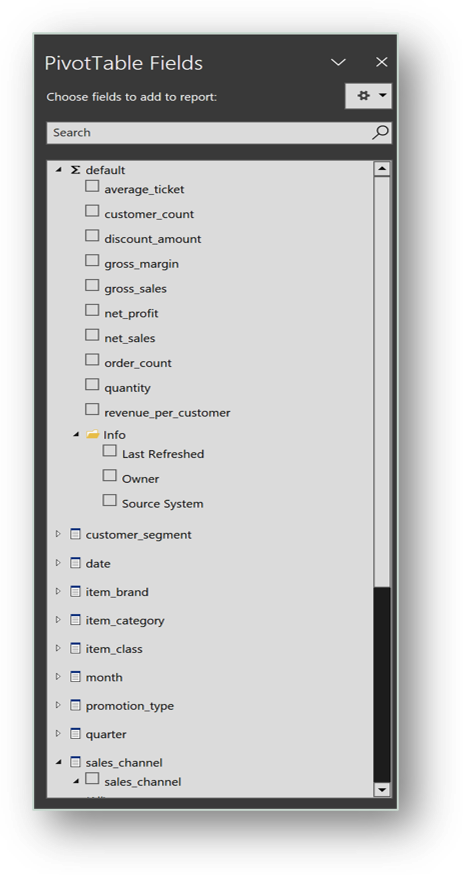Check the Source System field
This screenshot has width=463, height=875.
110,500
